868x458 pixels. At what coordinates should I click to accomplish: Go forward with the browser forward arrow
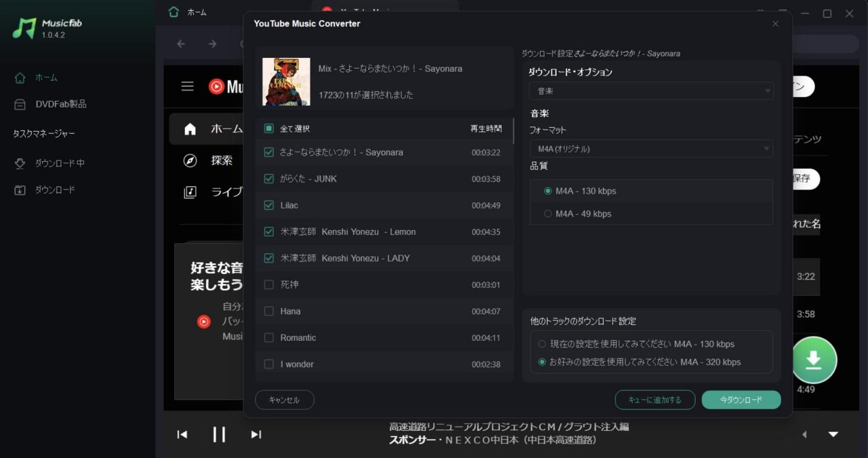click(x=212, y=43)
